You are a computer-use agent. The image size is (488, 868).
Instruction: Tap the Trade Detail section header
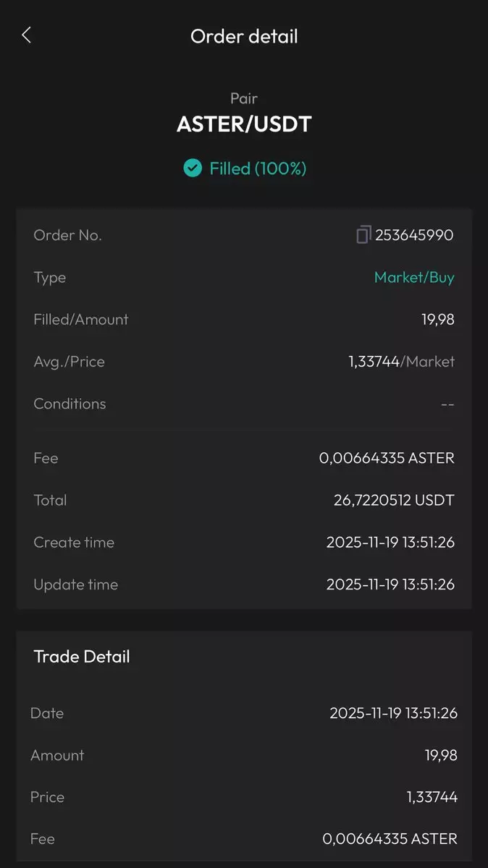point(82,657)
